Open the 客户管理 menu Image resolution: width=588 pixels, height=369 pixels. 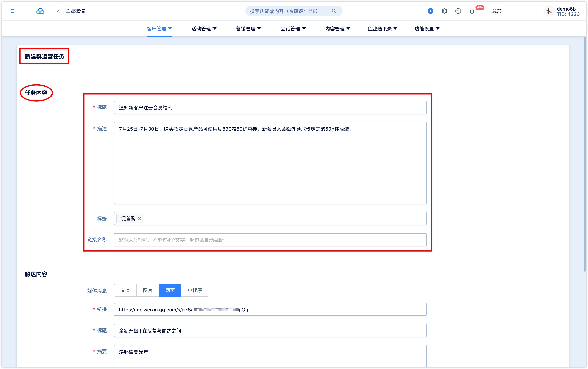[159, 29]
